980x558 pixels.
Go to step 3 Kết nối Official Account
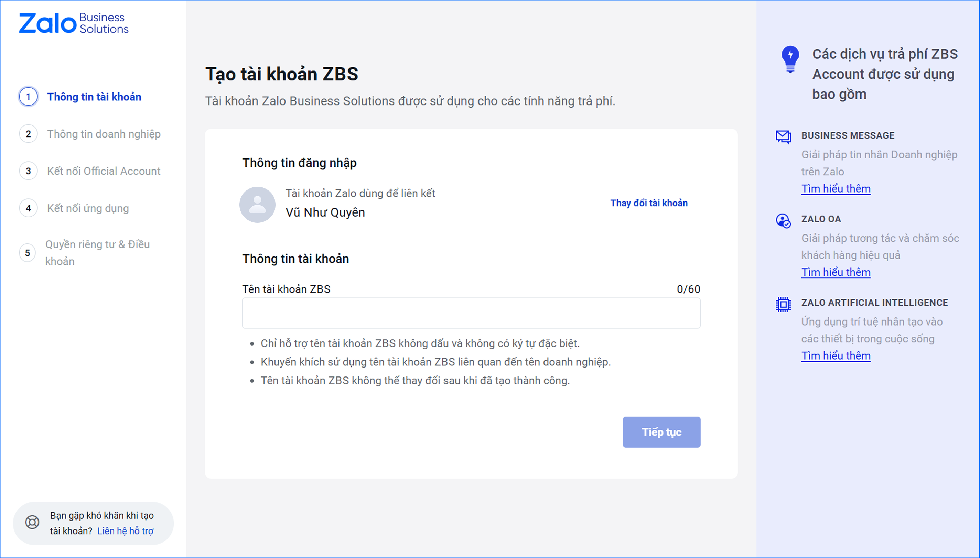104,171
